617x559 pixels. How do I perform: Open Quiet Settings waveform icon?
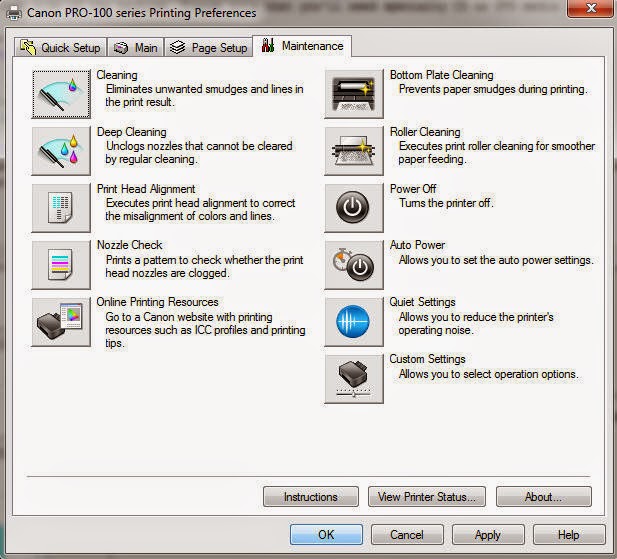(x=354, y=322)
